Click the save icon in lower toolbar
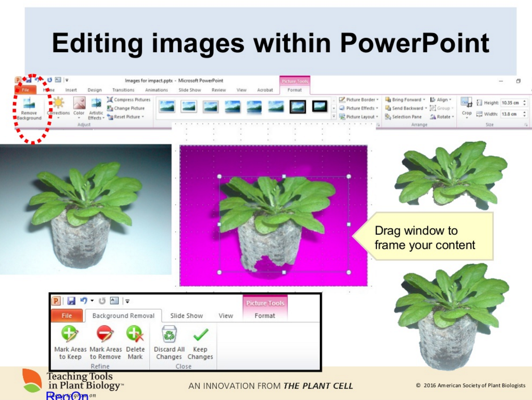This screenshot has height=400, width=532. pos(71,301)
